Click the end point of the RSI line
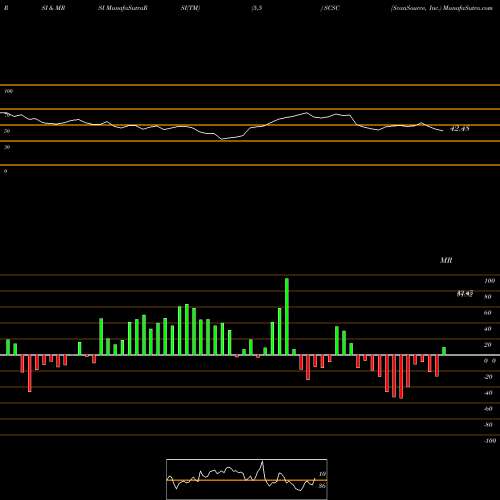This screenshot has width=500, height=500. (x=443, y=131)
